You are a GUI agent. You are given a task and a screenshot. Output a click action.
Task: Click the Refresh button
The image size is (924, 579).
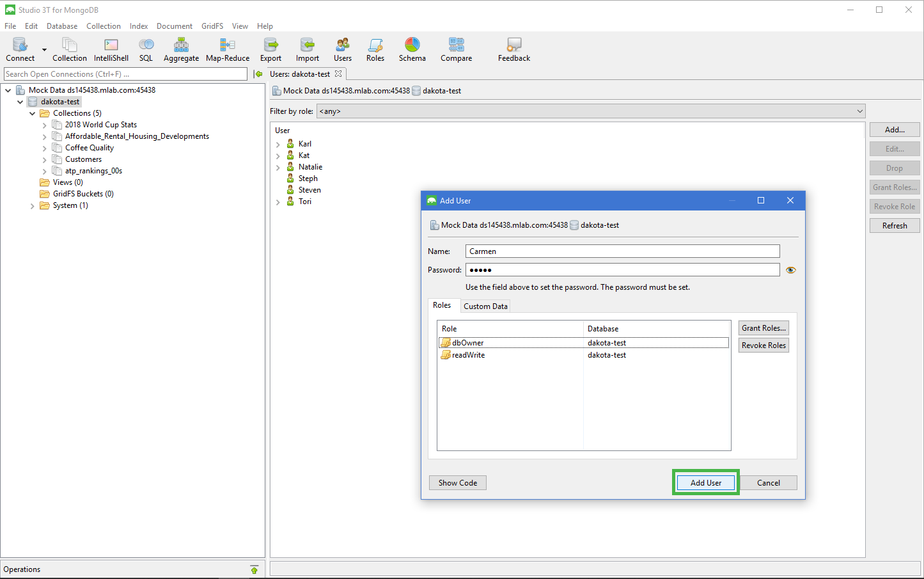tap(895, 226)
